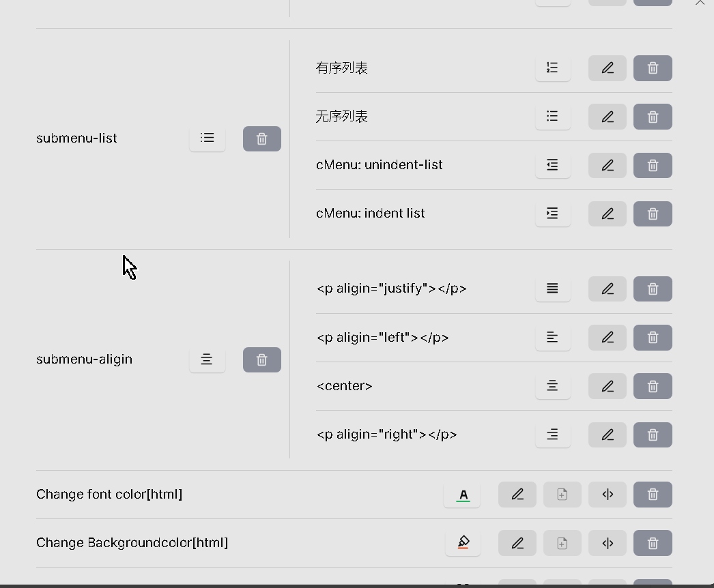Edit the <center> menu item
This screenshot has width=714, height=588.
point(607,386)
